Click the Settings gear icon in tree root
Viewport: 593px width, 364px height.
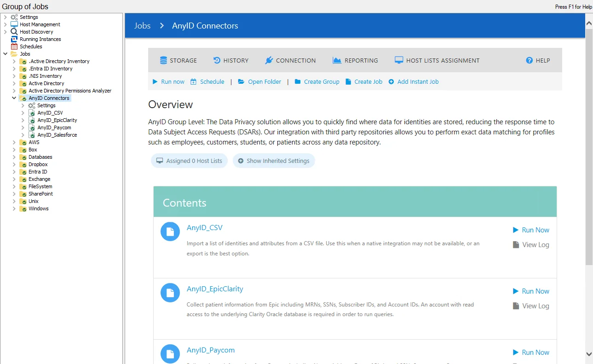[x=14, y=17]
